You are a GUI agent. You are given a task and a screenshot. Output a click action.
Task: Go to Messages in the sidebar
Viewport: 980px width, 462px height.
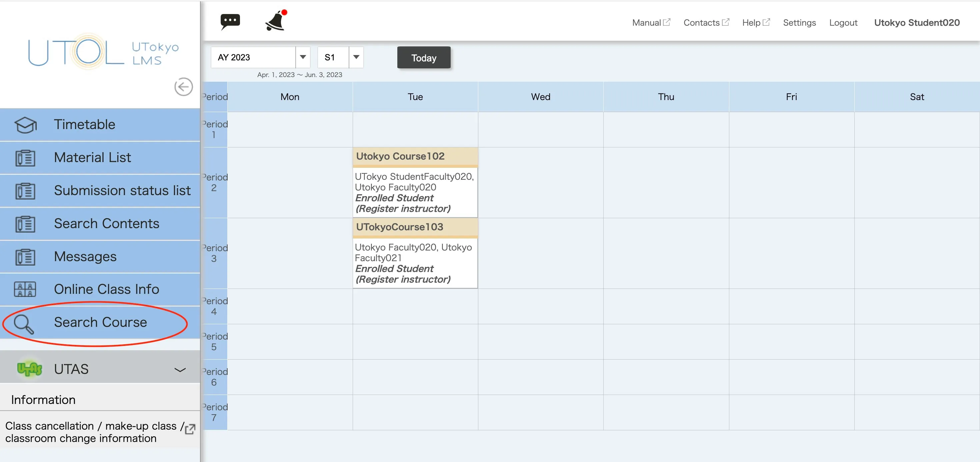tap(85, 257)
